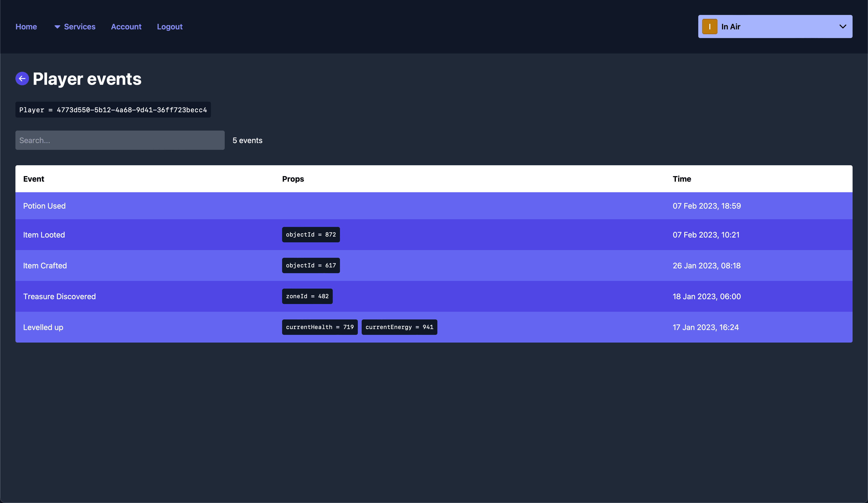The image size is (868, 503).
Task: Click the 26 Jan 2023, 08:18 timestamp
Action: 706,266
